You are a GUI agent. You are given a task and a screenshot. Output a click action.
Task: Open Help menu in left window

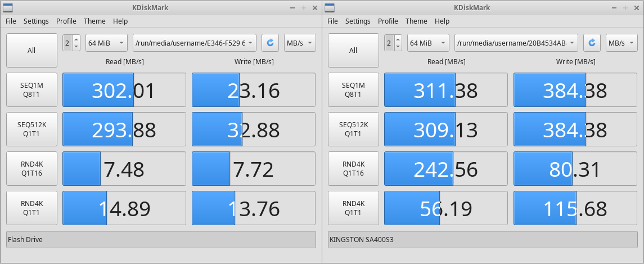point(120,21)
